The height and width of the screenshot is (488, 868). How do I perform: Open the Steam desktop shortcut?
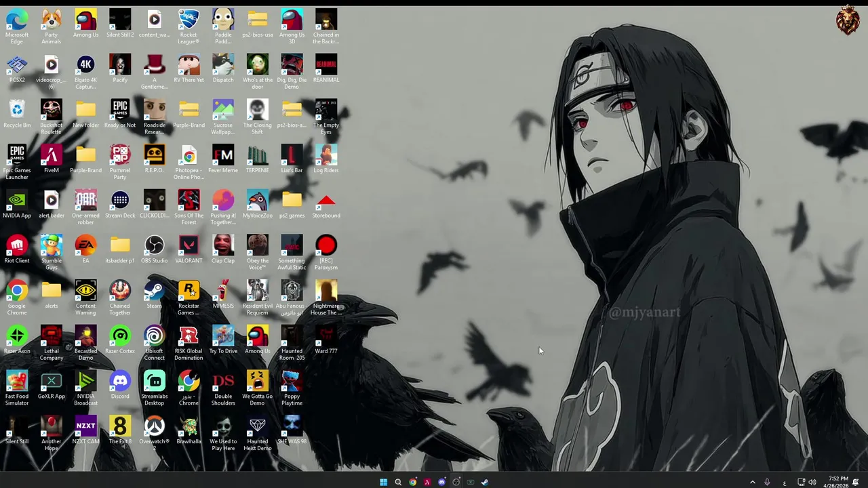click(154, 295)
